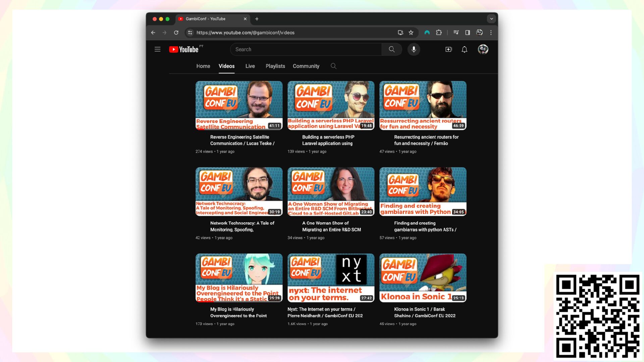Open the notifications bell

(x=464, y=50)
